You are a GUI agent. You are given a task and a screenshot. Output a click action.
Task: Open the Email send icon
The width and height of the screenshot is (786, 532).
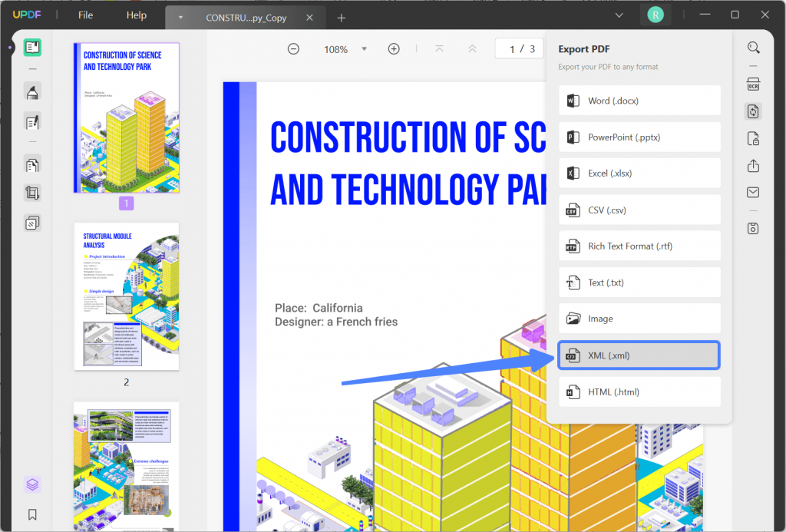(753, 193)
